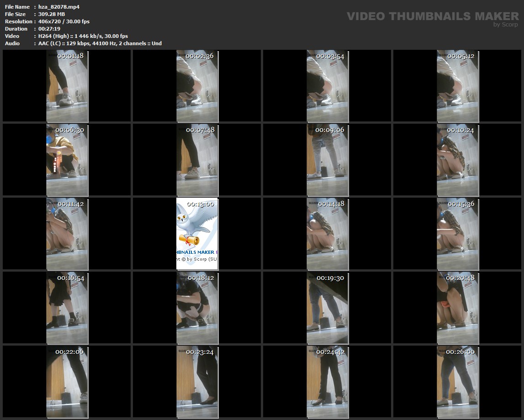The height and width of the screenshot is (420, 524).
Task: Select the file size value 309.28 MB
Action: 52,14
